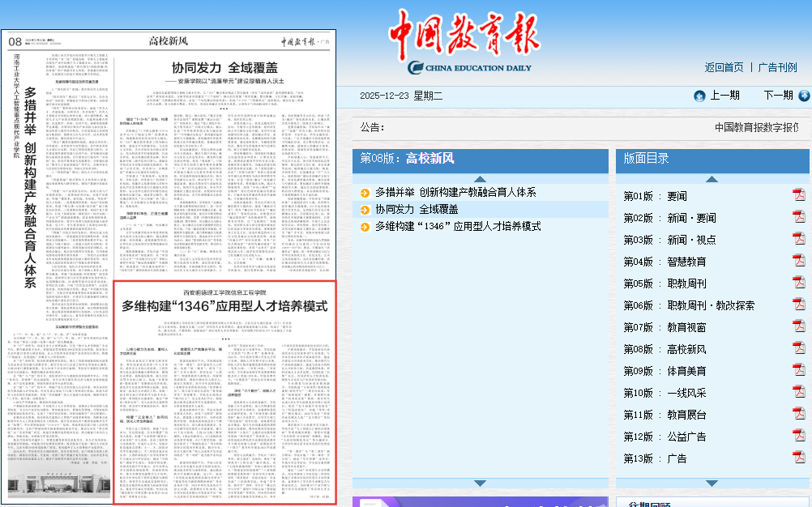Image resolution: width=812 pixels, height=507 pixels.
Task: Open 广告刊例 link
Action: click(x=777, y=67)
